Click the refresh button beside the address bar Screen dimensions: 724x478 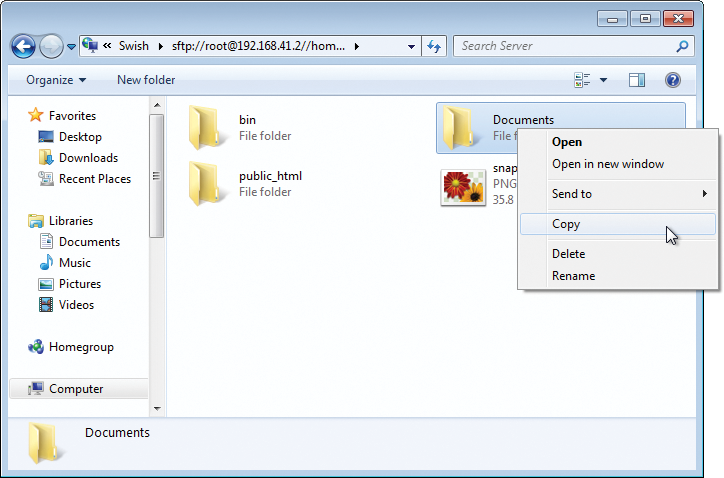(434, 46)
